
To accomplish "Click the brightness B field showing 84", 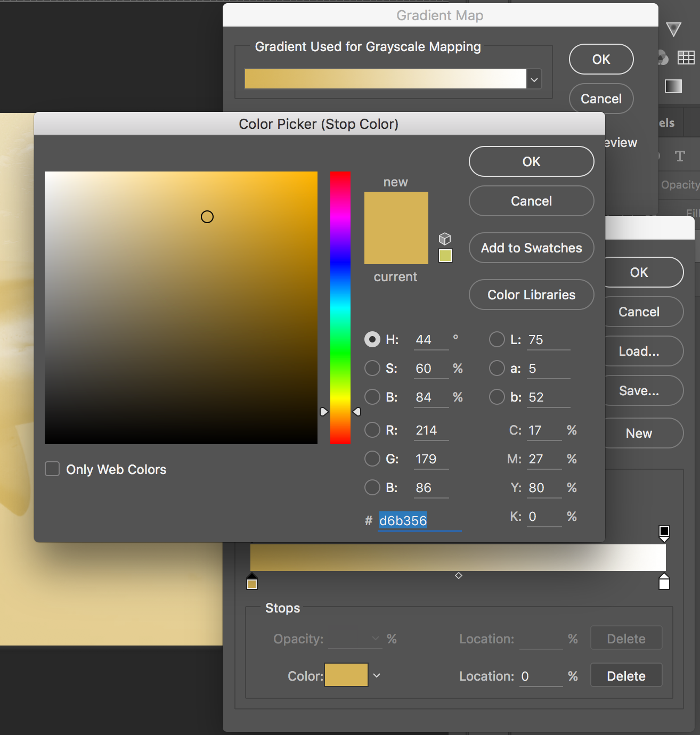I will (432, 397).
